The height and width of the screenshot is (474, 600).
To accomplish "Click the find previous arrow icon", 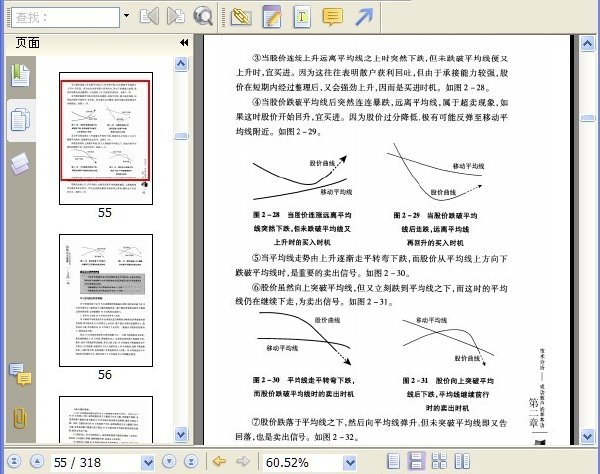I will point(149,16).
